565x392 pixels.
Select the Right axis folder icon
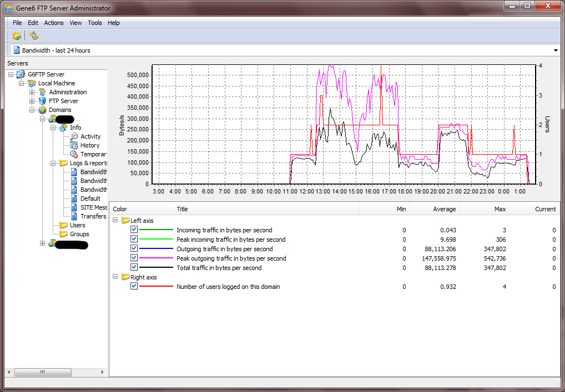pos(125,277)
